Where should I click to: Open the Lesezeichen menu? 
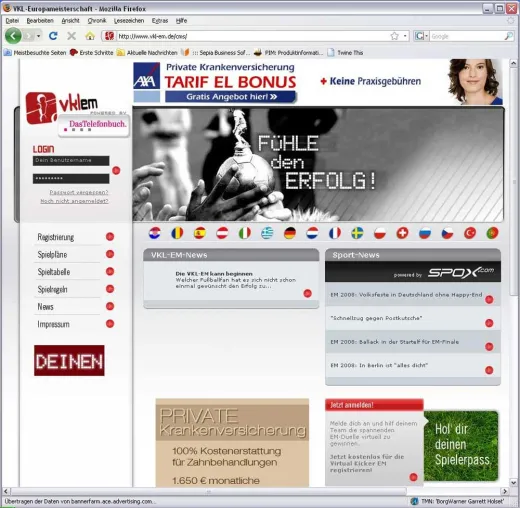(x=129, y=21)
